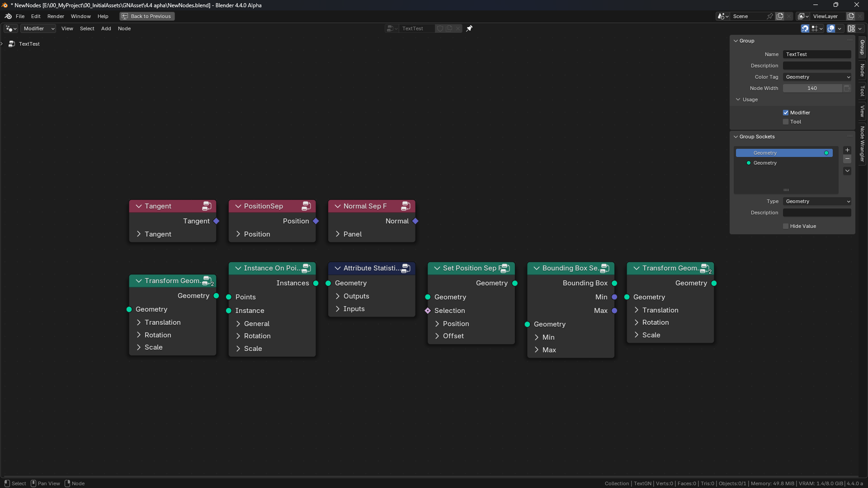Click the Scene browse icon

[x=723, y=16]
